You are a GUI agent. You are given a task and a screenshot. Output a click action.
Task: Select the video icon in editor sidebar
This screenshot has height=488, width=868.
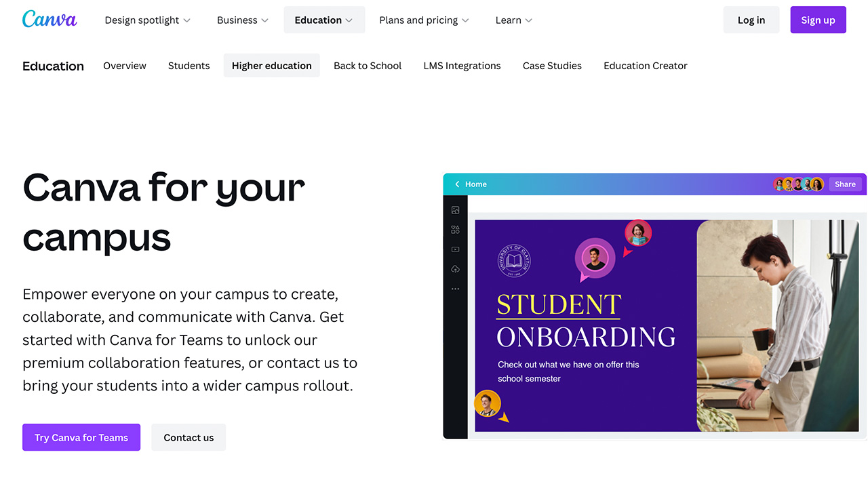455,249
